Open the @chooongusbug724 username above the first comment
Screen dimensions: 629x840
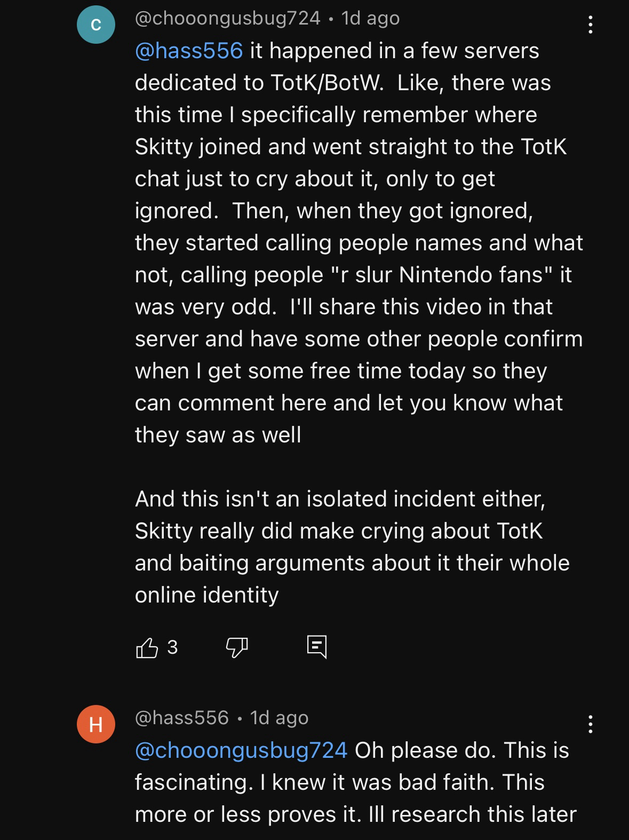(x=228, y=19)
